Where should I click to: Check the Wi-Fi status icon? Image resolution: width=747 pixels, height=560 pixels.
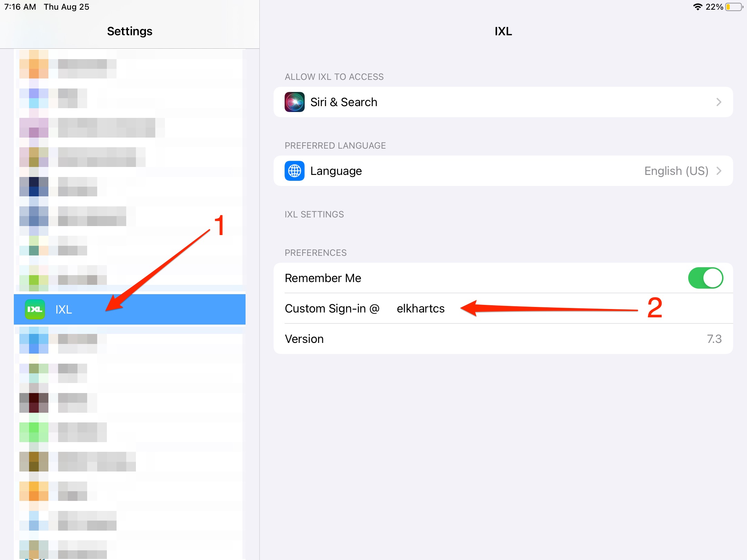click(698, 7)
